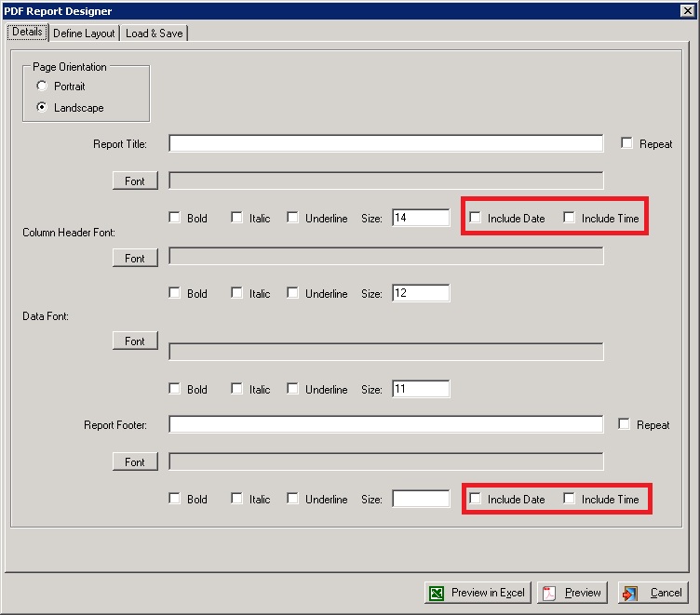This screenshot has height=615, width=700.
Task: Click the PDF icon on Preview button
Action: (x=549, y=593)
